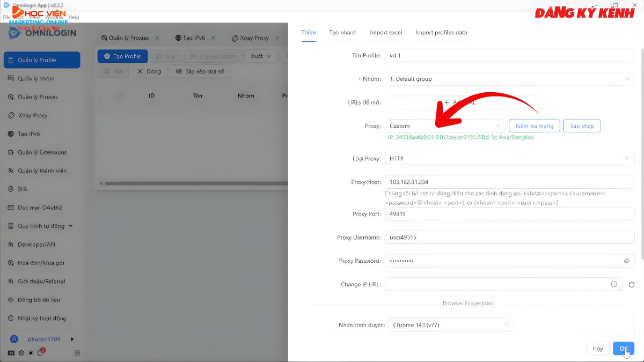Toggle light/dark theme sun icon
Image resolution: width=644 pixels, height=362 pixels.
pyautogui.click(x=31, y=353)
